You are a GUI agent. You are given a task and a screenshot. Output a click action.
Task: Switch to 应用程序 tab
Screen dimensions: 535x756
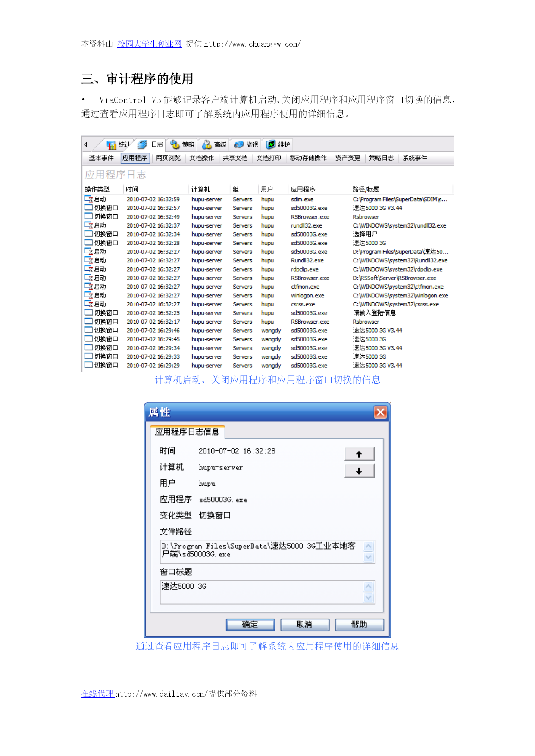[x=135, y=158]
